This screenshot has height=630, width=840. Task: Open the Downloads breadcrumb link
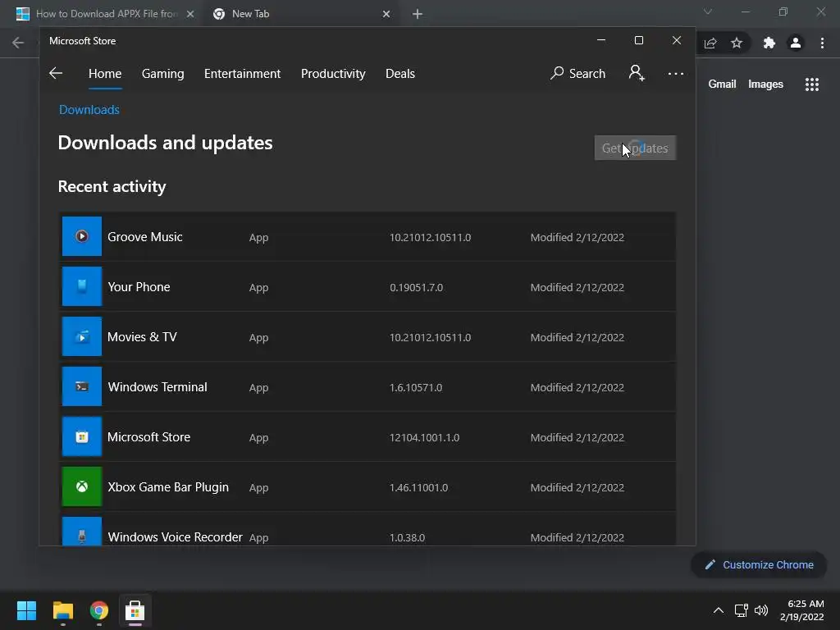pos(89,110)
